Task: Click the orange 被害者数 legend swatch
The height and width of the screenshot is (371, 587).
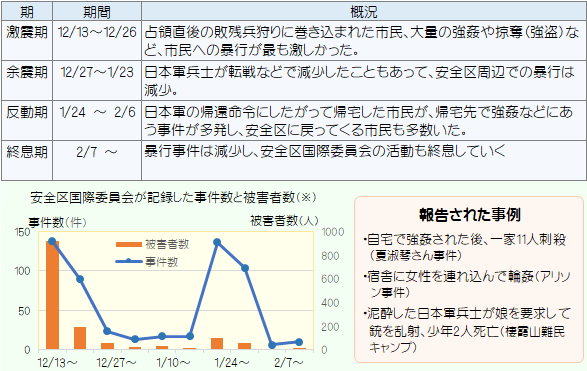Action: tap(129, 244)
